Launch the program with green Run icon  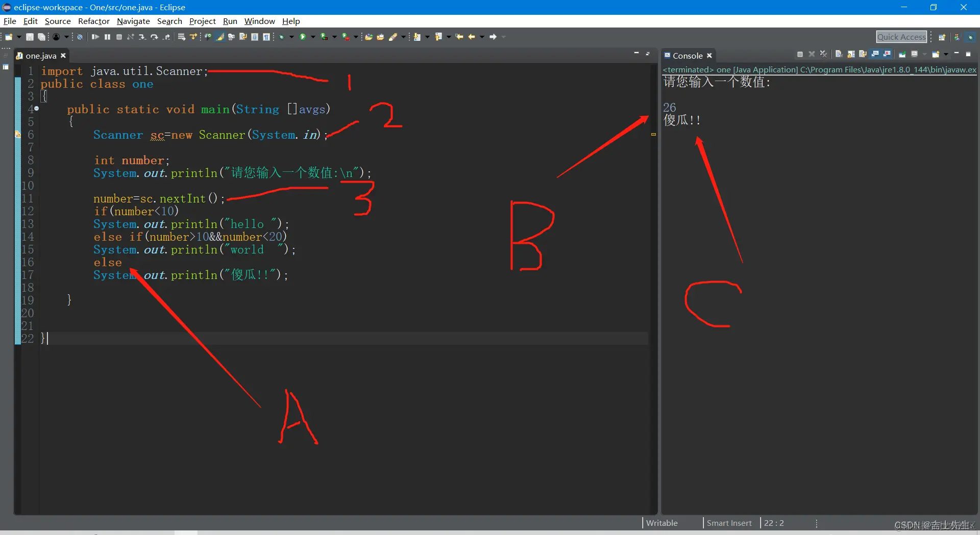click(303, 37)
